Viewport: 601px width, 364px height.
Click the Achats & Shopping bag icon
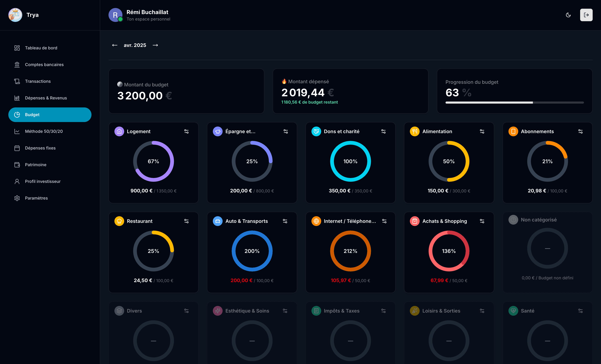pos(415,221)
